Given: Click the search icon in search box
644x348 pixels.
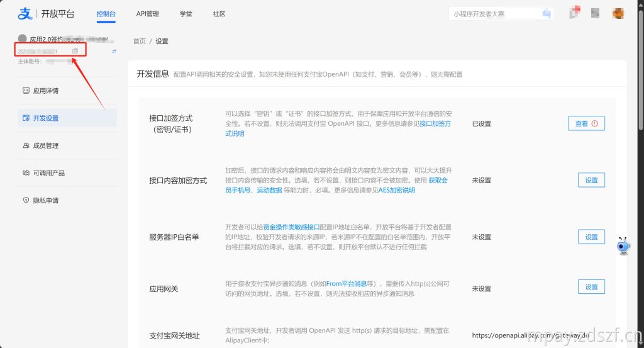Looking at the screenshot, I should coord(546,13).
